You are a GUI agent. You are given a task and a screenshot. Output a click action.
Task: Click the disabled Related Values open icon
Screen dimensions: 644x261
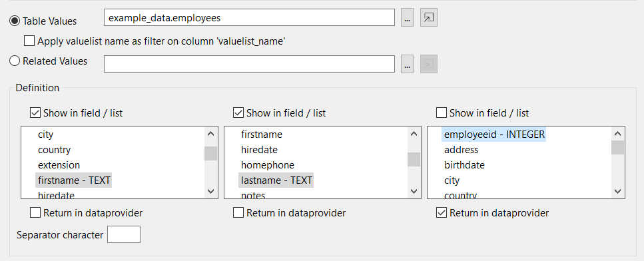(x=428, y=64)
